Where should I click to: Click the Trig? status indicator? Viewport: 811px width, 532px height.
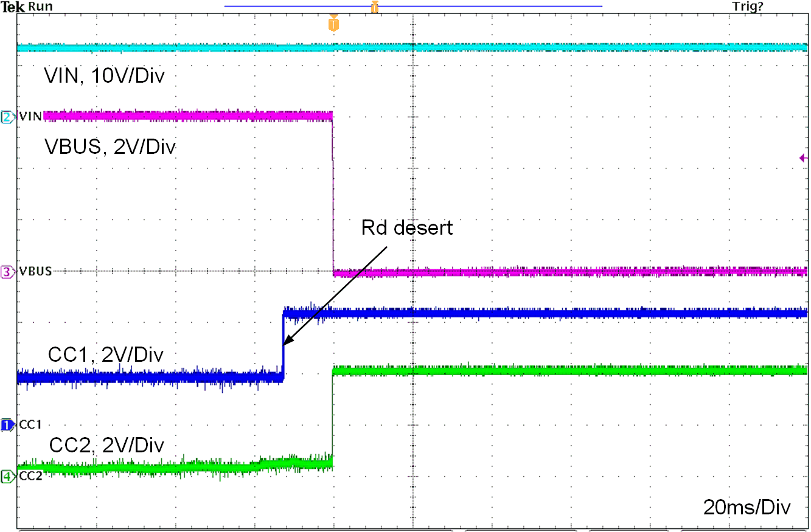pos(748,7)
